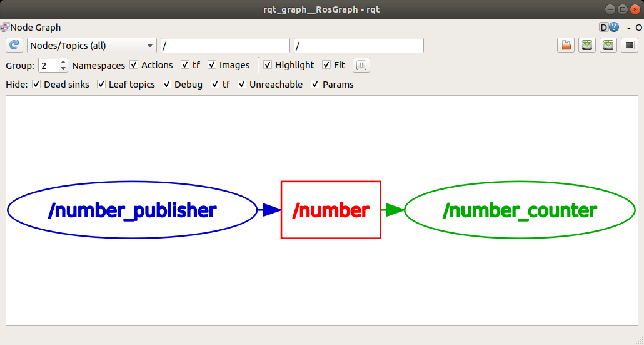Open the Nodes/Topics (all) dropdown
644x345 pixels.
tap(91, 45)
